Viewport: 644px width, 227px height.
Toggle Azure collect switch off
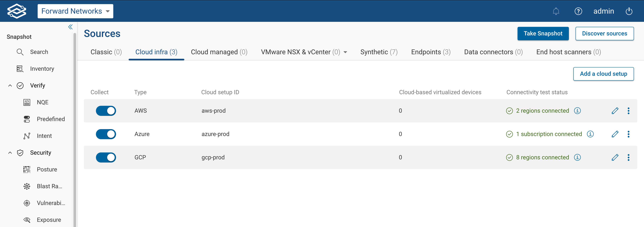tap(106, 134)
